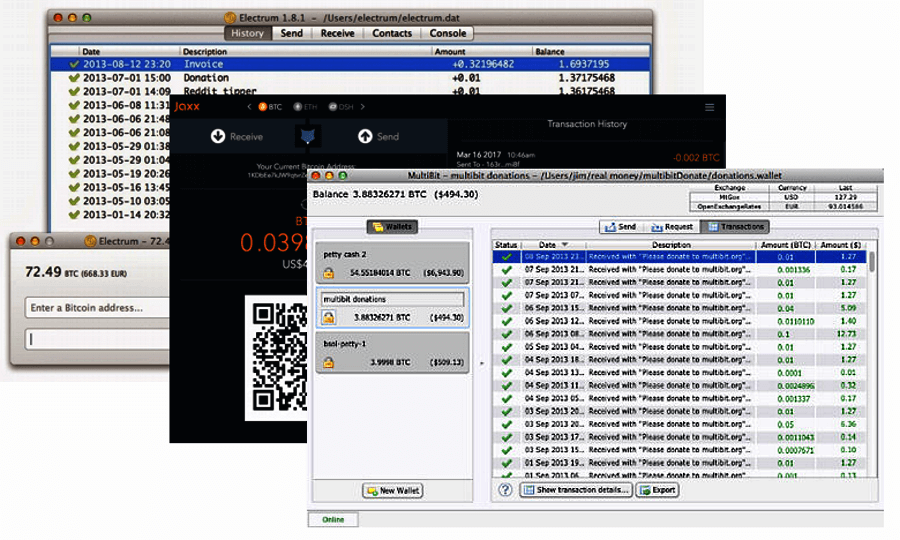The image size is (900, 540).
Task: Click the Jaxx fox logo icon
Action: coord(308,136)
